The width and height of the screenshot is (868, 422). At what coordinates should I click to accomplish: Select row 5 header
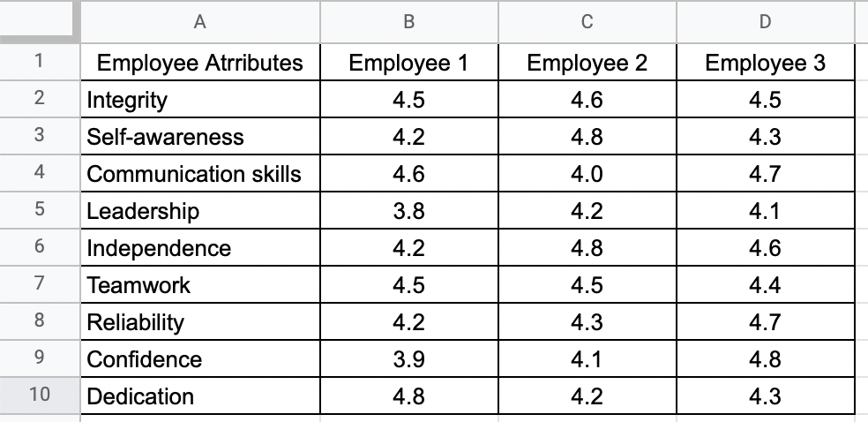[x=40, y=210]
